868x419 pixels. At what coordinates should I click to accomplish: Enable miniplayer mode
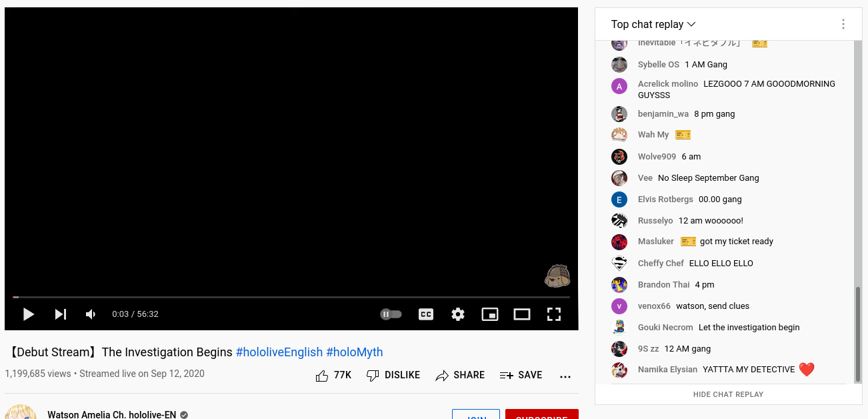tap(490, 314)
